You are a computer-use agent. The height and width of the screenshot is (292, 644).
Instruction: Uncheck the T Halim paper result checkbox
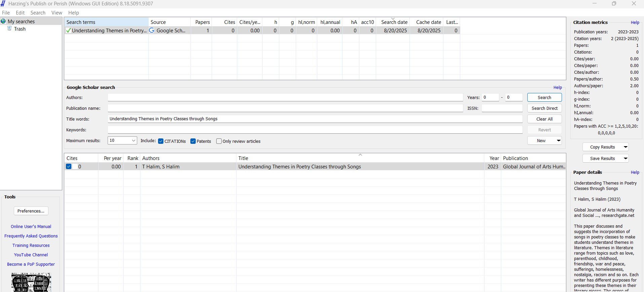pyautogui.click(x=69, y=166)
